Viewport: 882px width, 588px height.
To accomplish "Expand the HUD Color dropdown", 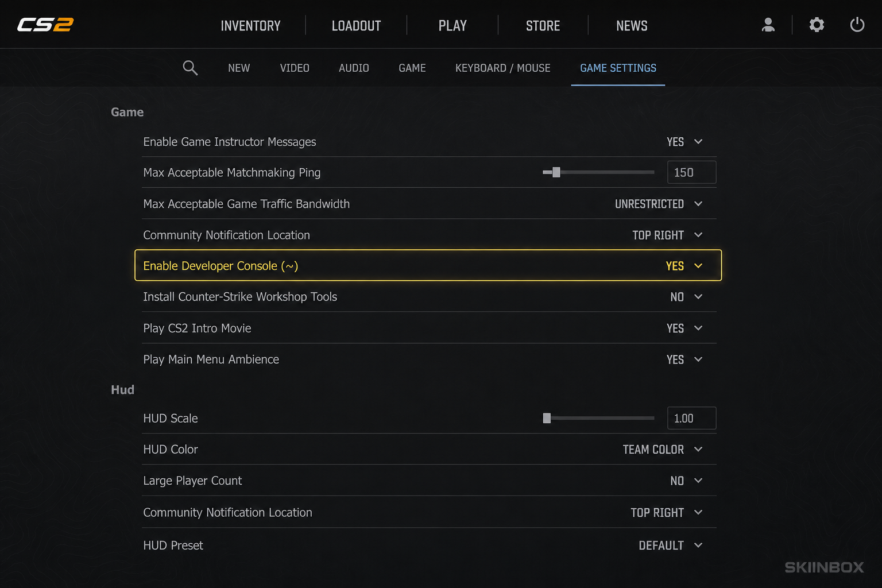I will pyautogui.click(x=663, y=450).
